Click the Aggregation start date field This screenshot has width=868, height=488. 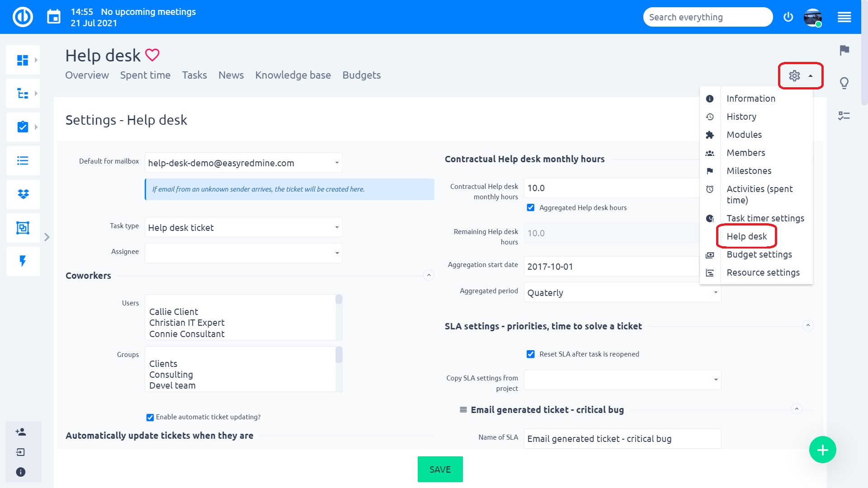[612, 266]
